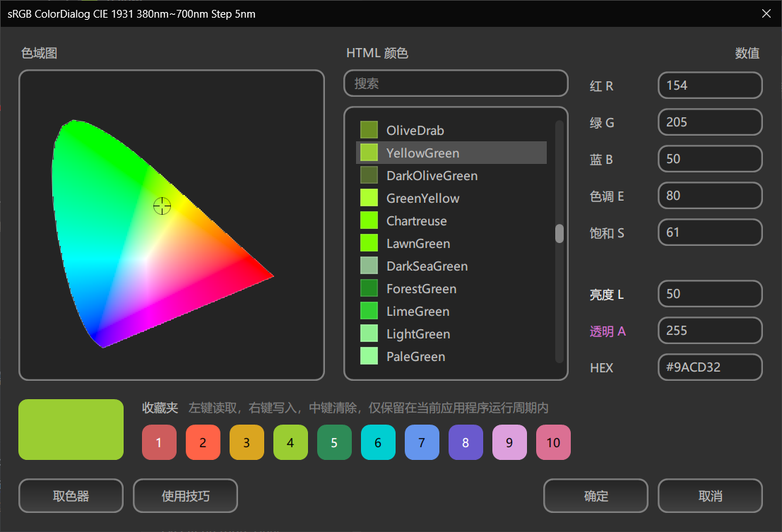
Task: Open the 取色器 eyedropper tool
Action: click(71, 495)
